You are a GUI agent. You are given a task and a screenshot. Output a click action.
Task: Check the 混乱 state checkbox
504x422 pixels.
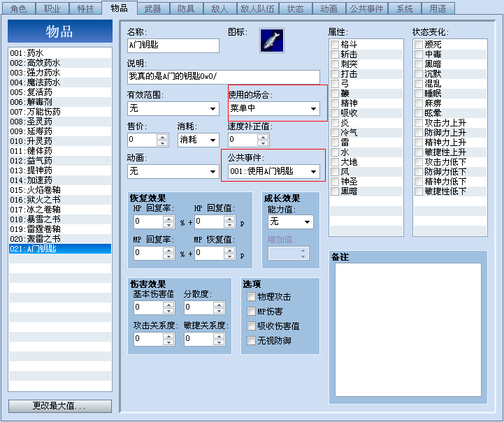point(419,84)
